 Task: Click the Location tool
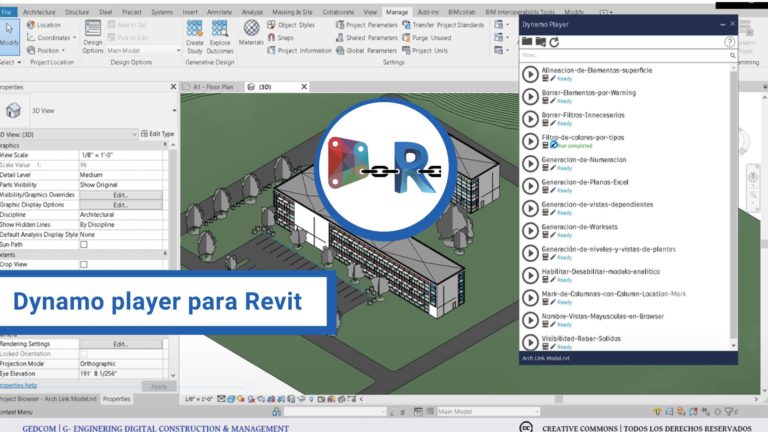(x=44, y=25)
